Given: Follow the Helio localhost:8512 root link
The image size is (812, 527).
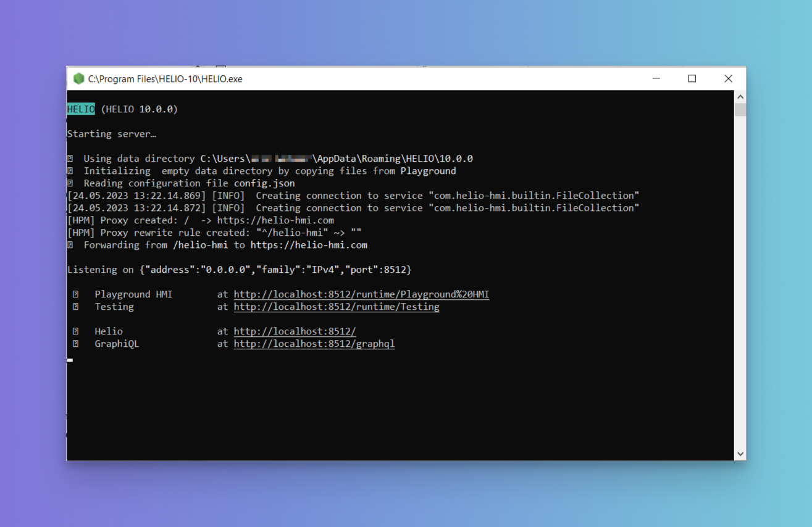Looking at the screenshot, I should [x=295, y=331].
